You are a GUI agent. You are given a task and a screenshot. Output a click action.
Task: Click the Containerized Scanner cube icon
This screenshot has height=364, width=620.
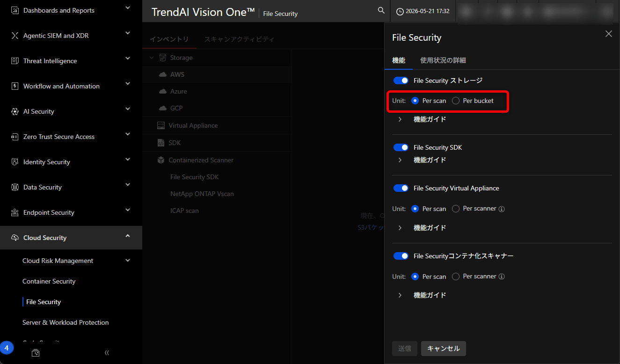(161, 160)
